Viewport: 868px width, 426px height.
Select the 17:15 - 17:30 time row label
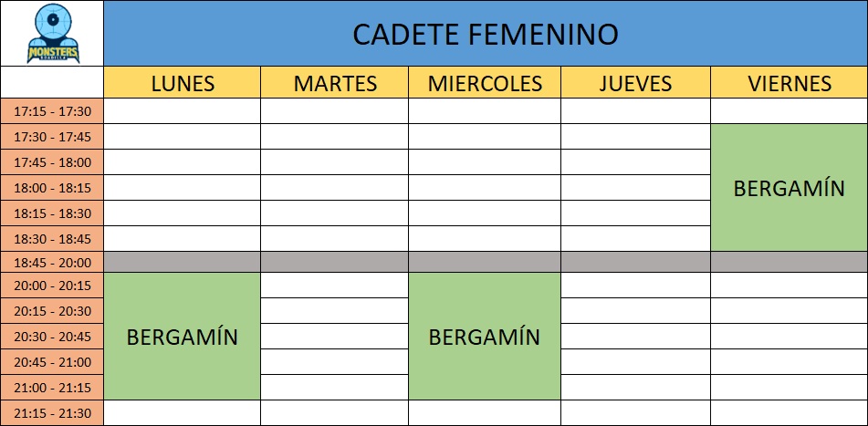pos(52,111)
